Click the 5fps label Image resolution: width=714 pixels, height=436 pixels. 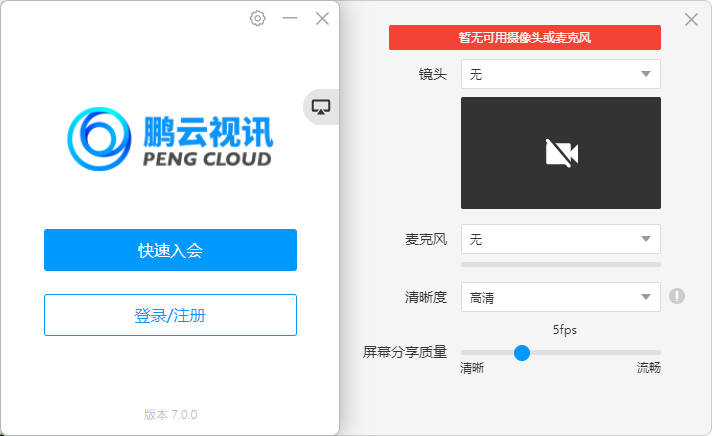pyautogui.click(x=565, y=330)
